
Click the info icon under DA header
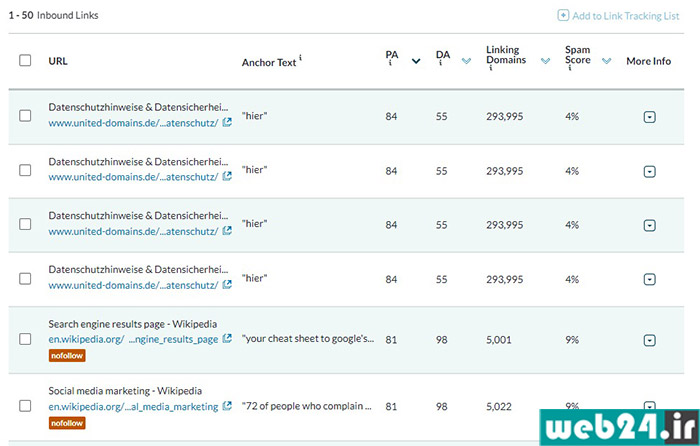coord(440,63)
